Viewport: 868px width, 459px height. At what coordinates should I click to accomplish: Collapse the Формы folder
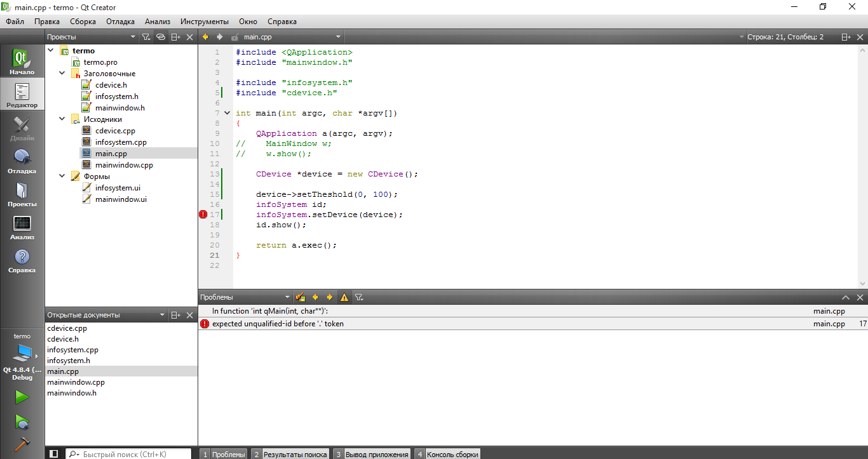pos(62,176)
